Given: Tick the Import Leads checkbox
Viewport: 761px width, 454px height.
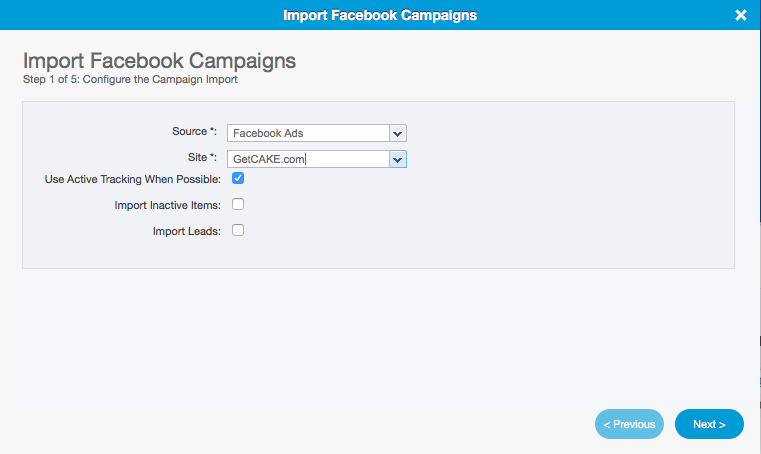Looking at the screenshot, I should (238, 230).
